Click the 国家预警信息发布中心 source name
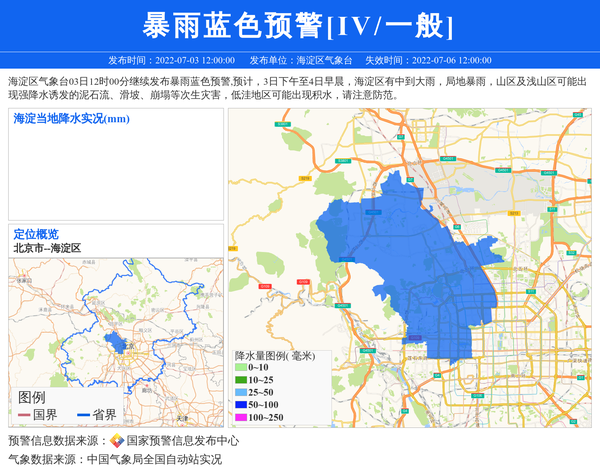Image resolution: width=600 pixels, height=471 pixels. click(x=183, y=441)
